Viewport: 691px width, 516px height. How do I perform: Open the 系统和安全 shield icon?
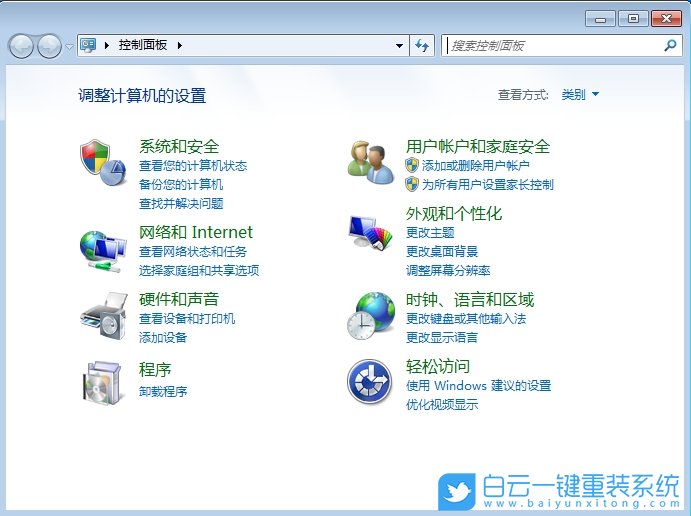point(103,162)
